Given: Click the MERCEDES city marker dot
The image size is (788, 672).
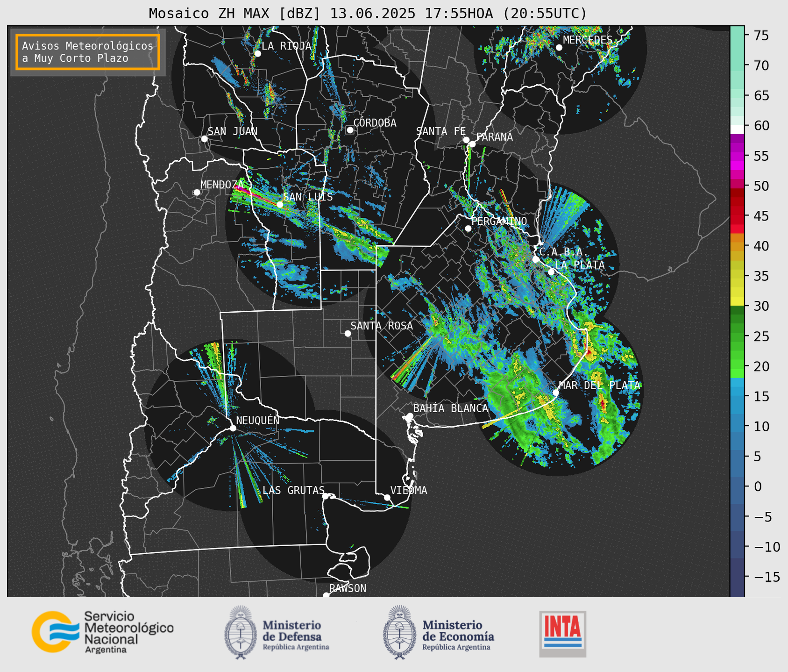Looking at the screenshot, I should coord(559,48).
